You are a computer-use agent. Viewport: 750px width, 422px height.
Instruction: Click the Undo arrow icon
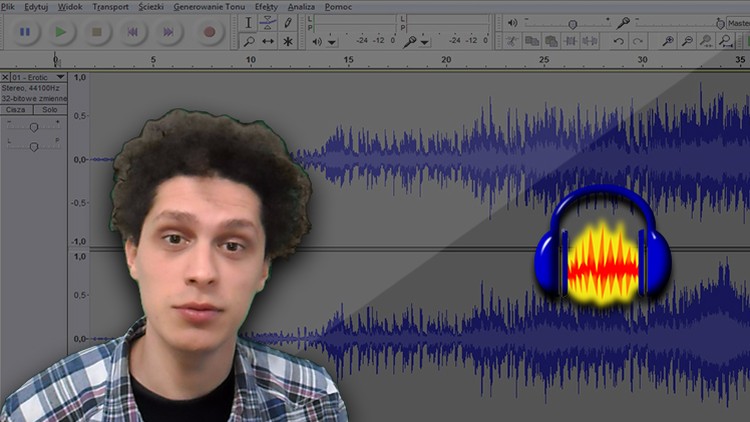[618, 42]
